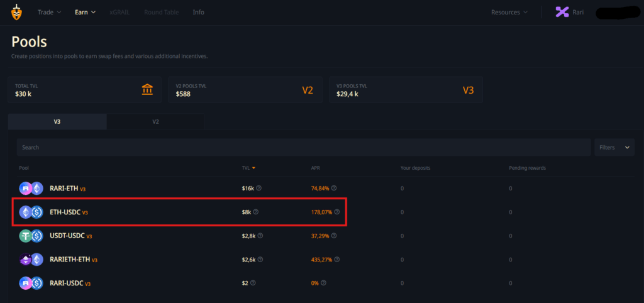Click the knight helmet logo

16,13
